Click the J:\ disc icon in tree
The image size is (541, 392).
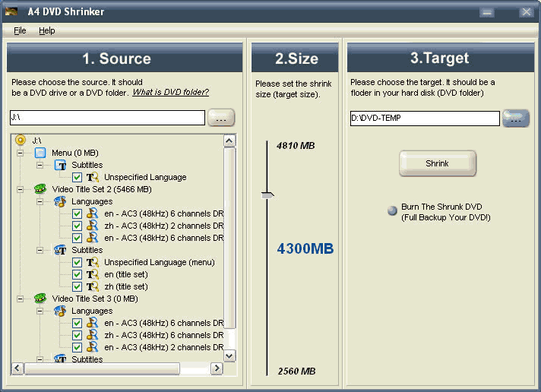[21, 140]
